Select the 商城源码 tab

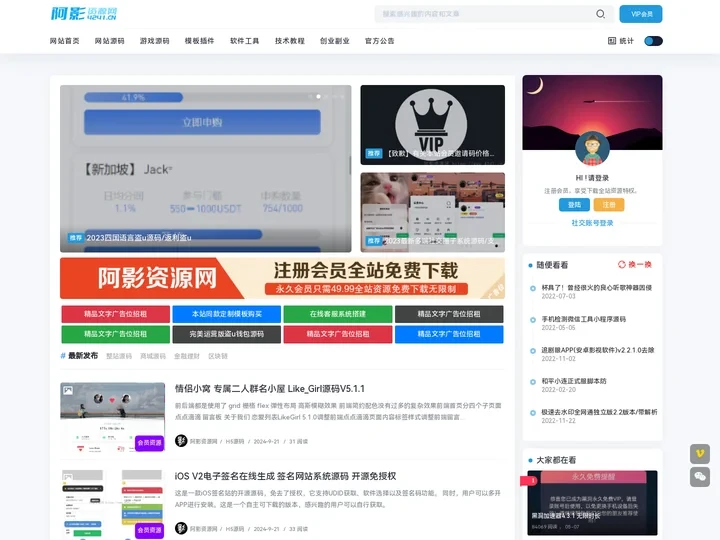[153, 356]
